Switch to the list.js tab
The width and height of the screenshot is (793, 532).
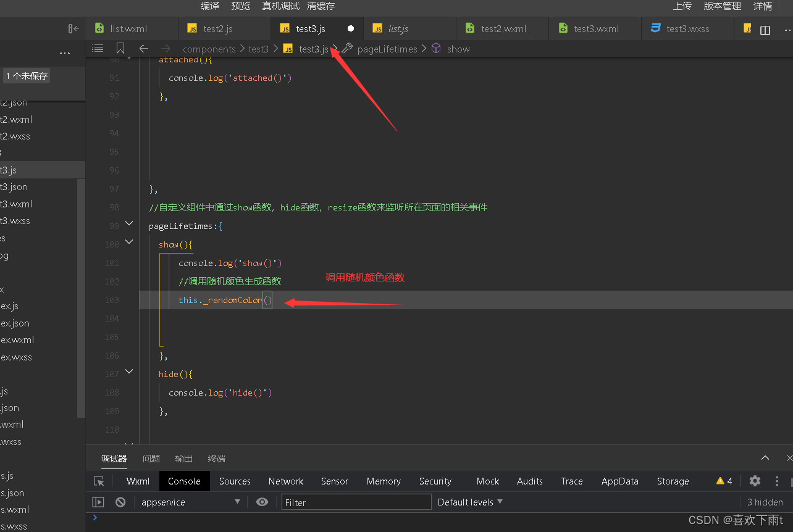coord(409,28)
